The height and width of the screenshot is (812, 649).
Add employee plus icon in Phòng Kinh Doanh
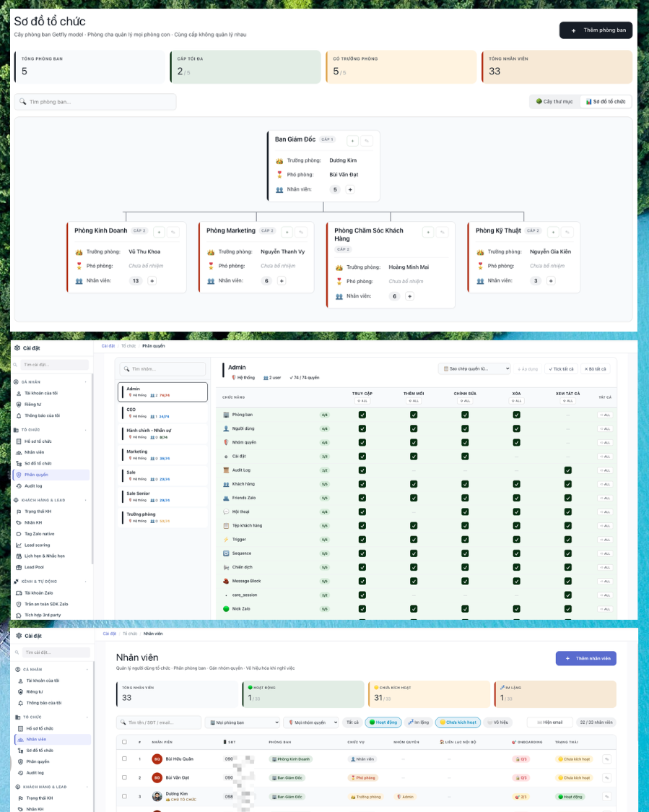pos(152,281)
